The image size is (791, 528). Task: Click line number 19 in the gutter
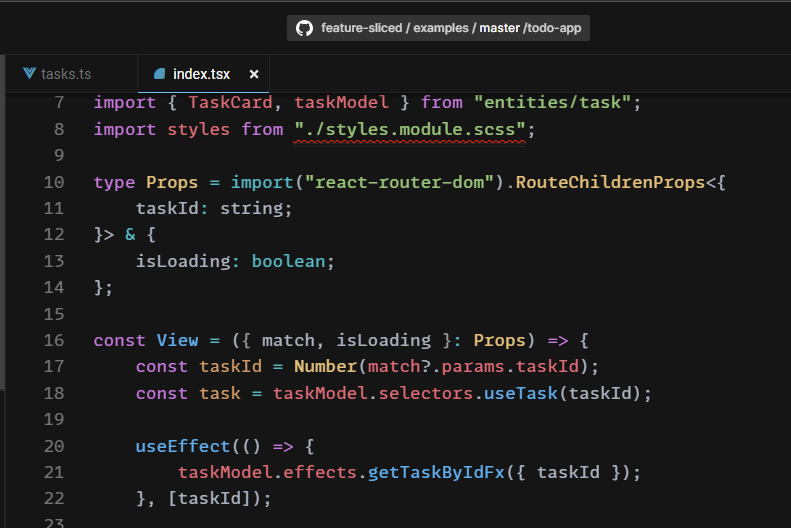[54, 419]
